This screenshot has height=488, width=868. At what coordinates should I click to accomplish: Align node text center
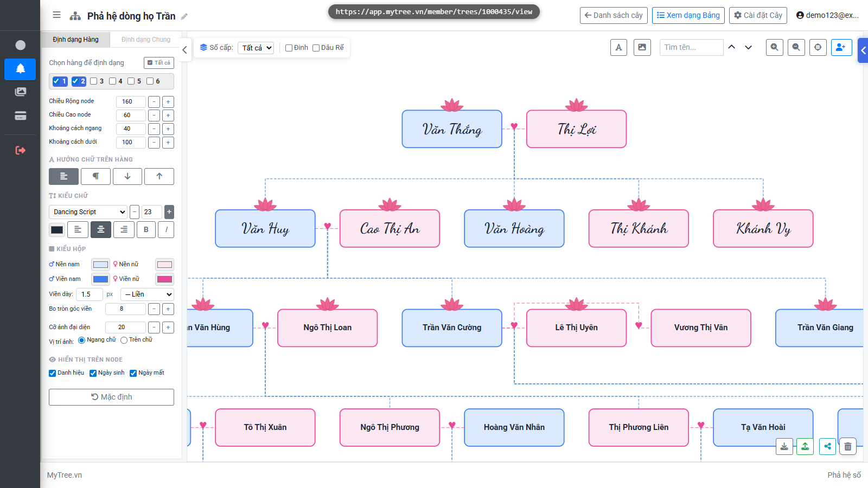[101, 229]
